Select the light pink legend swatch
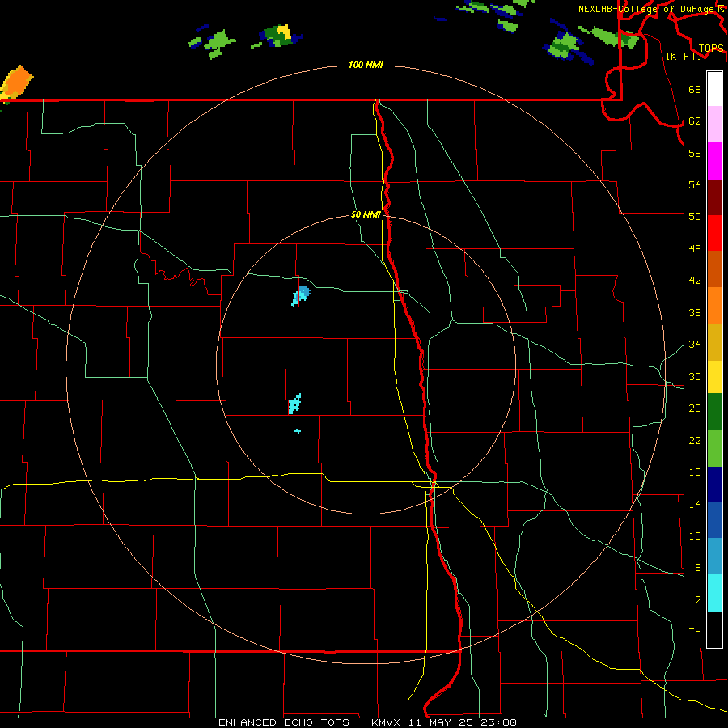Viewport: 728px width, 728px height. point(714,124)
